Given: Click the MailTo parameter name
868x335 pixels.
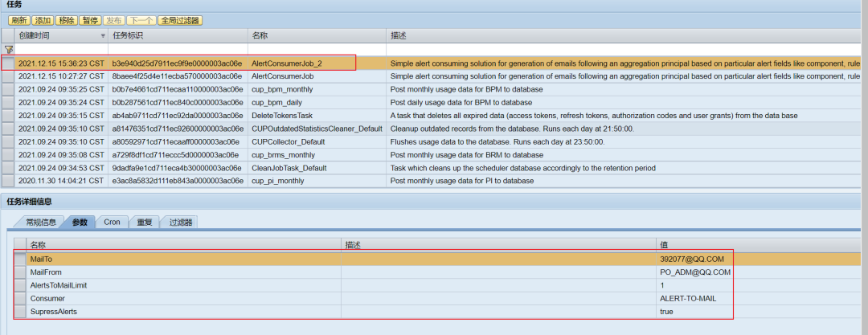Looking at the screenshot, I should pyautogui.click(x=41, y=259).
